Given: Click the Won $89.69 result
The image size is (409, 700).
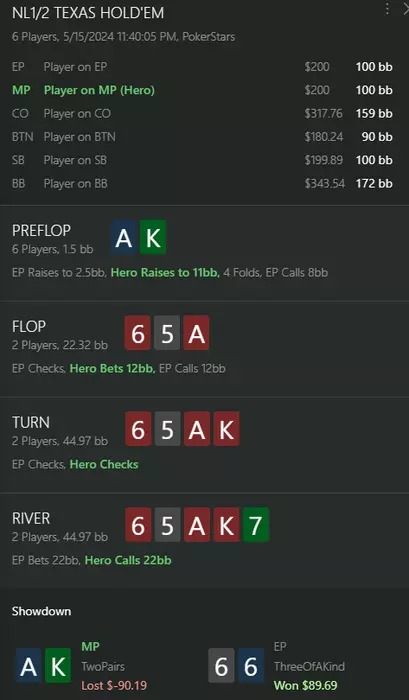Looking at the screenshot, I should [306, 685].
